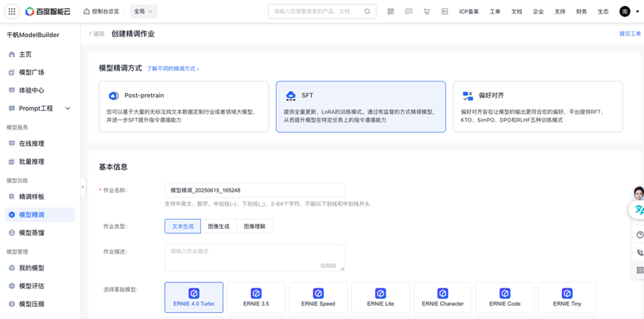Open ICP备案 in top navigation
The image size is (644, 319).
pos(468,11)
